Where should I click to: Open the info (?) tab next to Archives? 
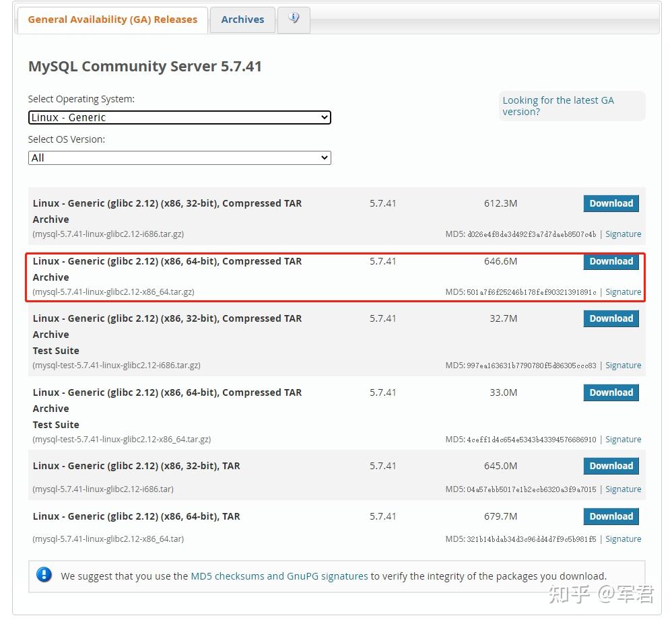click(x=294, y=20)
